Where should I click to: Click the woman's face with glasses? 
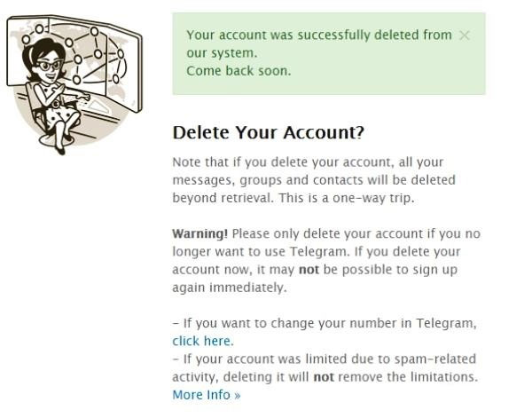50,68
